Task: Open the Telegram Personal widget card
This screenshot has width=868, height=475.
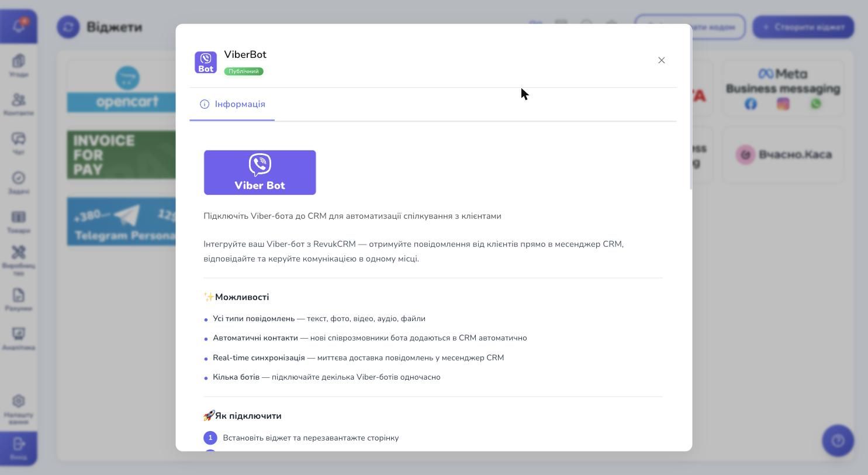Action: (x=122, y=222)
